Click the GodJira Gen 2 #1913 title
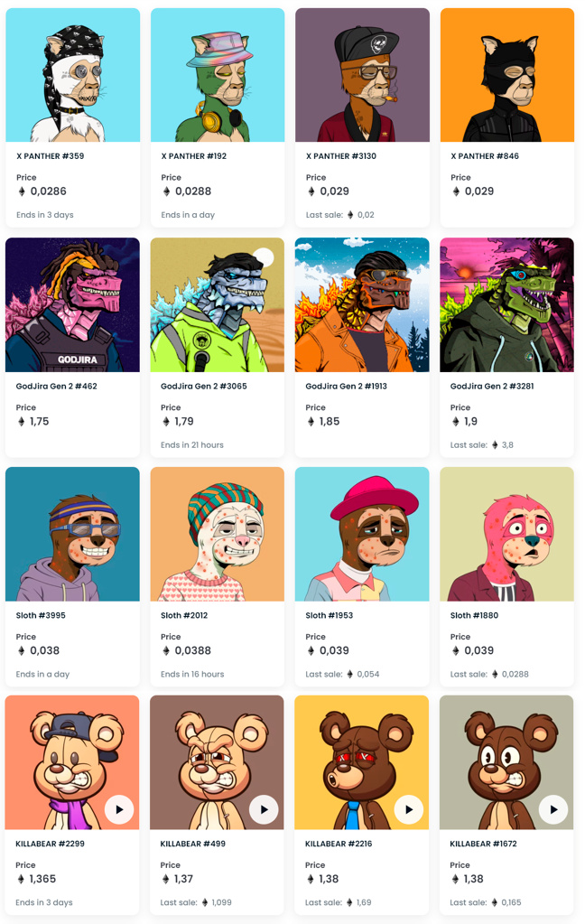The width and height of the screenshot is (585, 924). (x=346, y=386)
